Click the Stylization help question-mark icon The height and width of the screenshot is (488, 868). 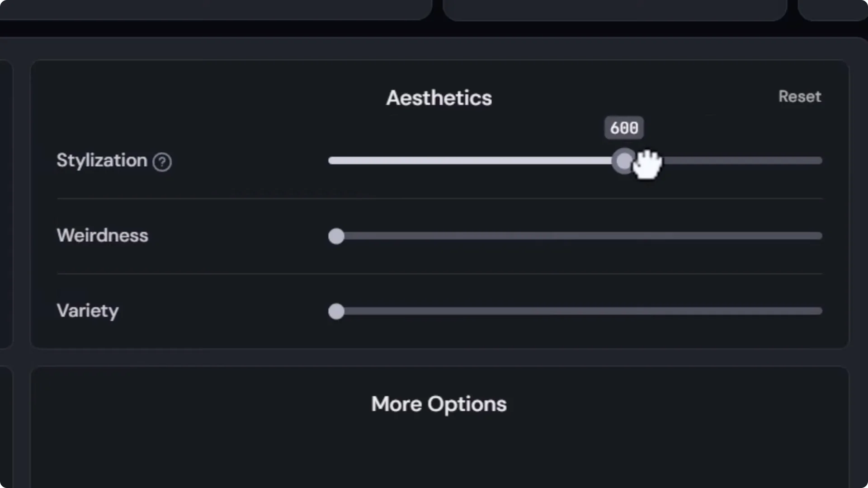pyautogui.click(x=162, y=162)
